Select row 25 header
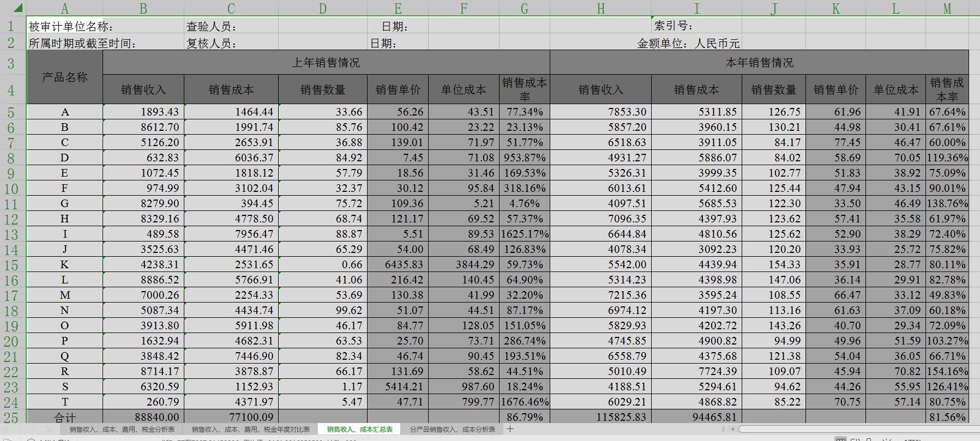The image size is (980, 441). (11, 417)
